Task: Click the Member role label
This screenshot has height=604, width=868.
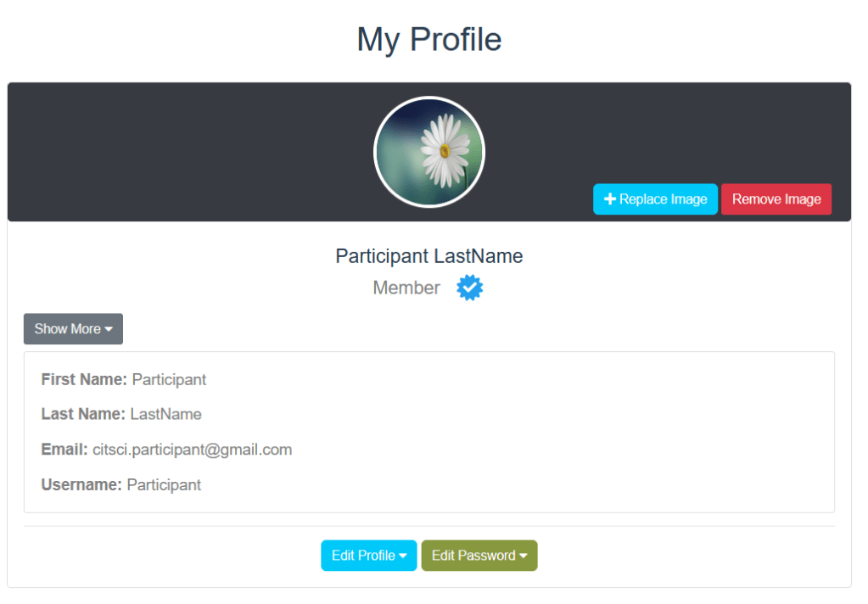Action: [x=406, y=288]
